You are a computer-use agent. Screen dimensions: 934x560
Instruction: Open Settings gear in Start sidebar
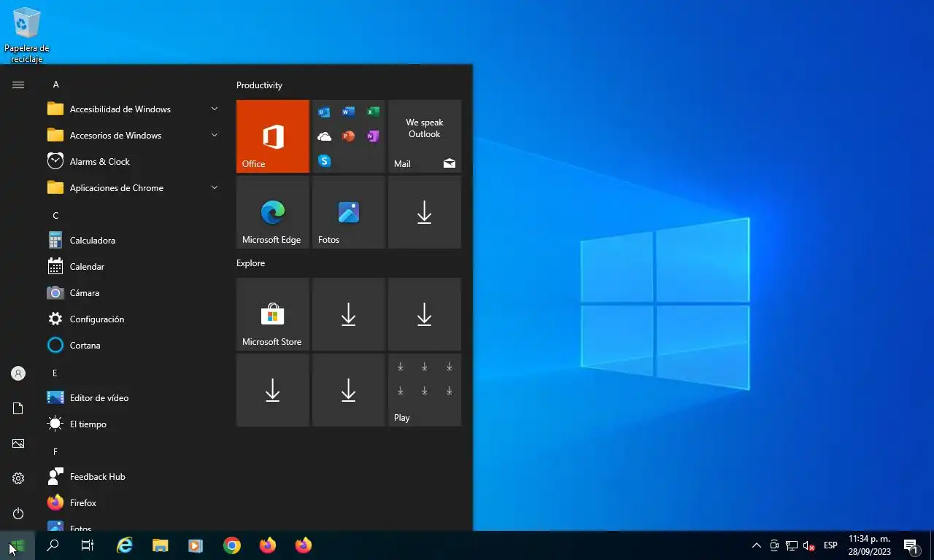pos(18,478)
